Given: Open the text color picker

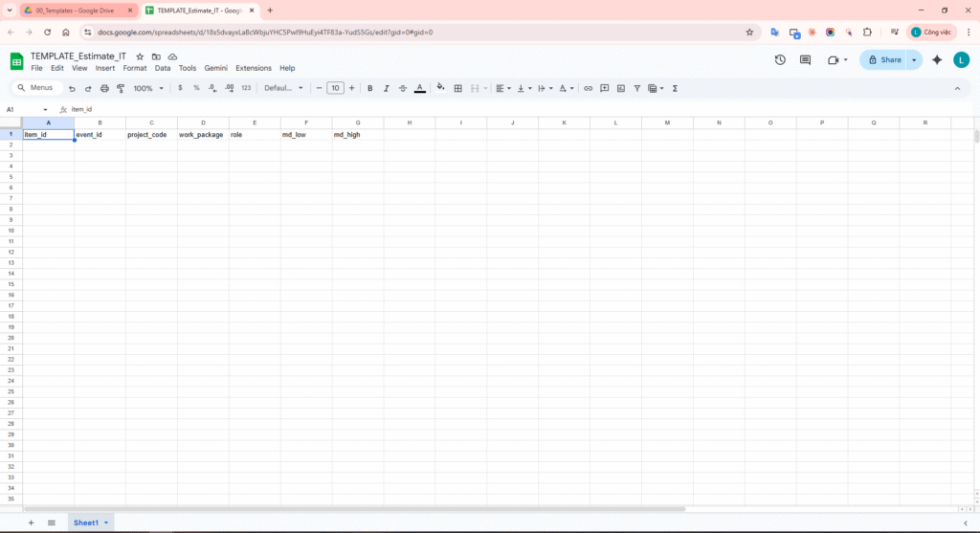Looking at the screenshot, I should 419,88.
